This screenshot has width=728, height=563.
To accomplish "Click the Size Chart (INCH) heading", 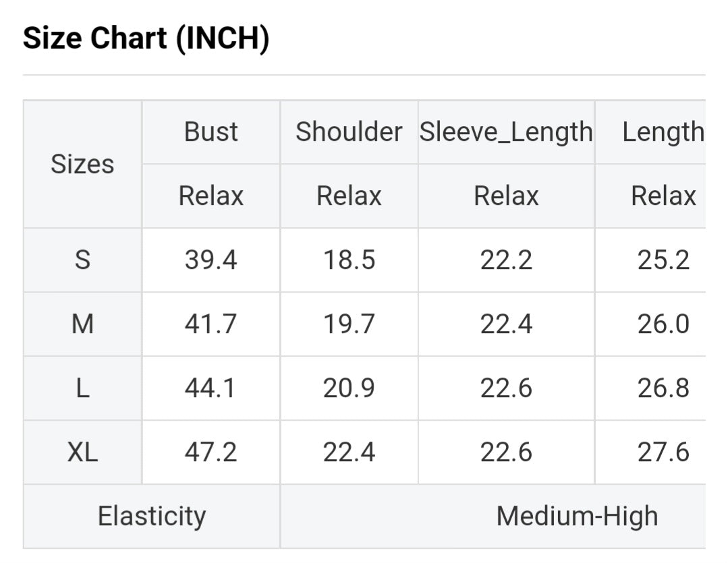I will tap(146, 38).
